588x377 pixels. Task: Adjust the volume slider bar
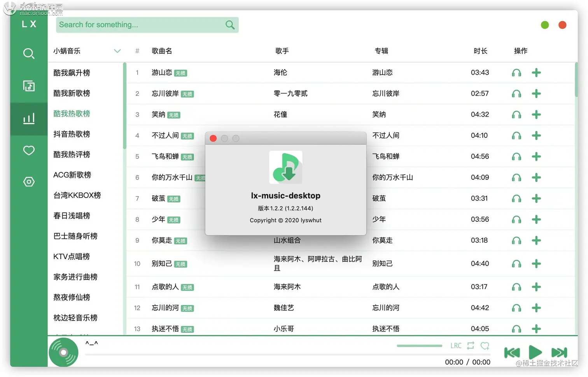click(419, 345)
